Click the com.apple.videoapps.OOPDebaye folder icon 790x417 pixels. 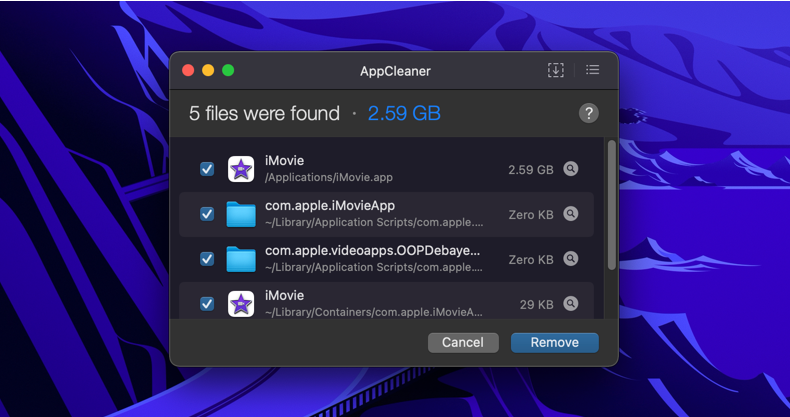pyautogui.click(x=241, y=259)
